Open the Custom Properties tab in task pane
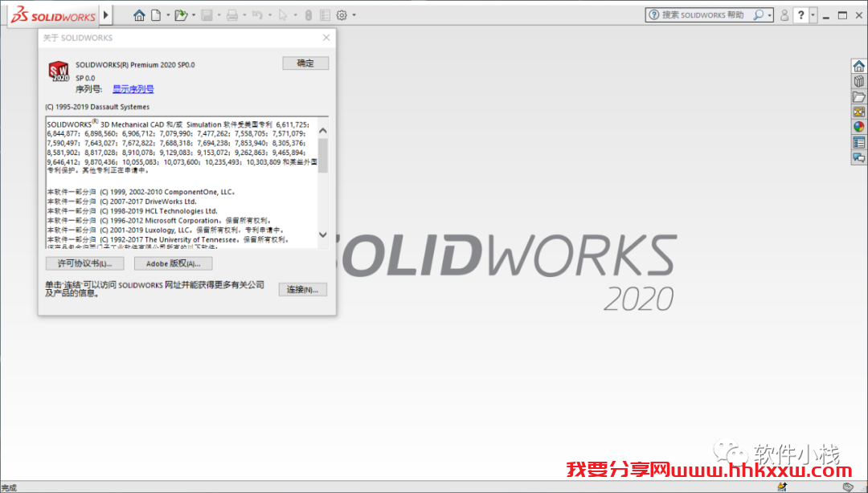Image resolution: width=868 pixels, height=493 pixels. click(858, 143)
